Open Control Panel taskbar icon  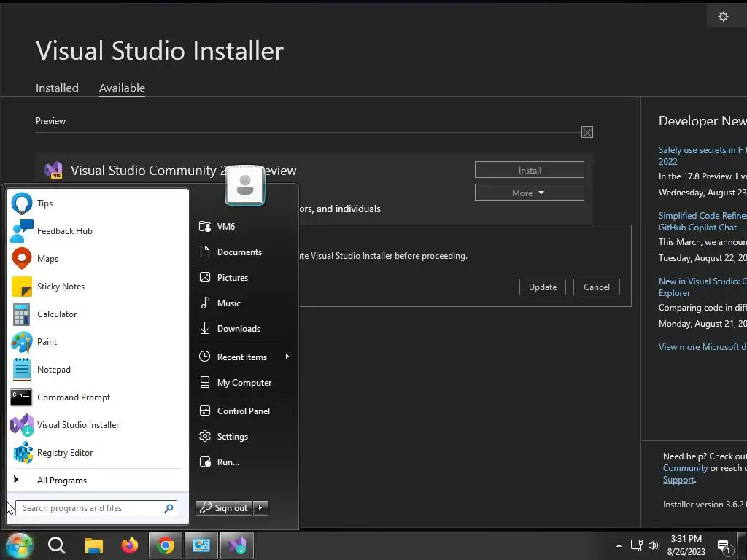201,545
